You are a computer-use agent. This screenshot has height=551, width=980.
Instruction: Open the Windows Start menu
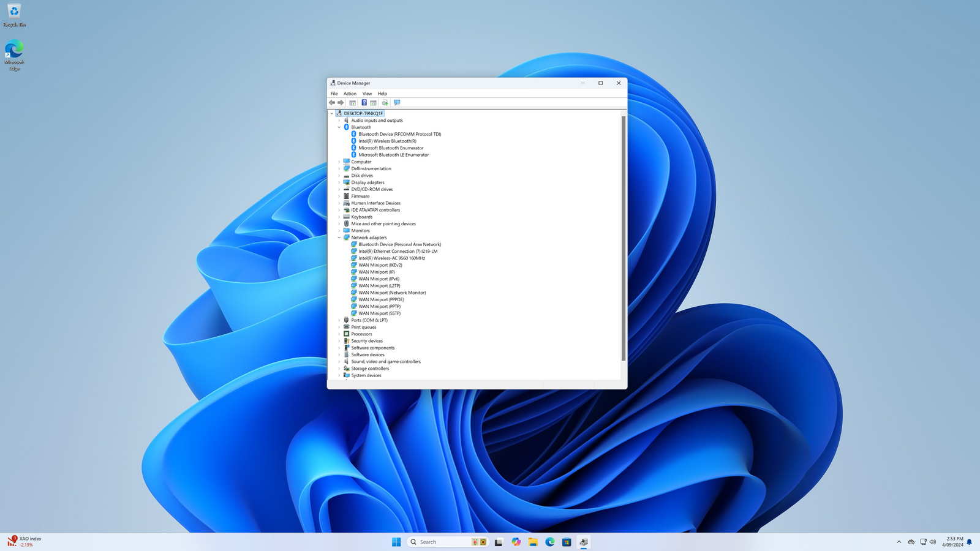[x=396, y=542]
